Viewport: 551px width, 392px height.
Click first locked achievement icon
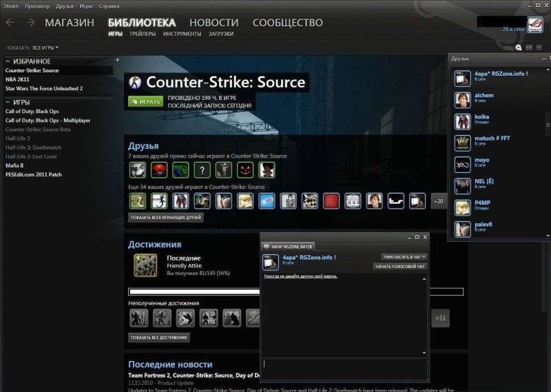[x=139, y=318]
